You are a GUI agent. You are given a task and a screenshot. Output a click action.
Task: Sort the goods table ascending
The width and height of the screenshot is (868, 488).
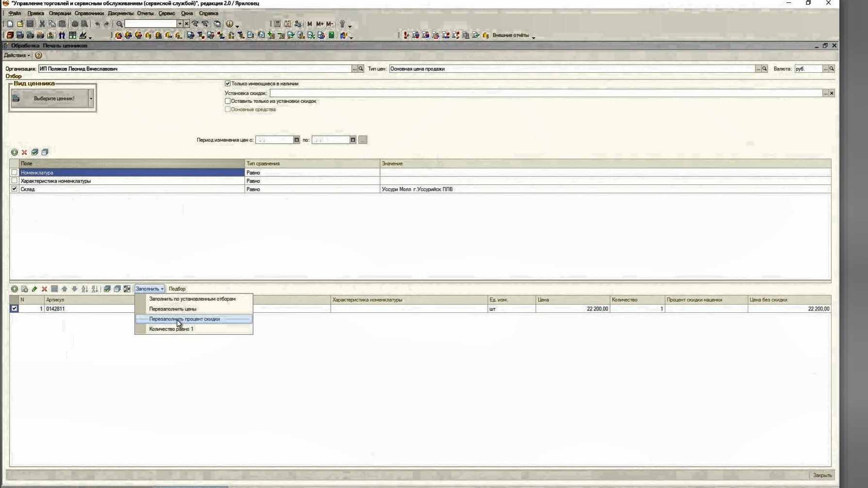[85, 289]
